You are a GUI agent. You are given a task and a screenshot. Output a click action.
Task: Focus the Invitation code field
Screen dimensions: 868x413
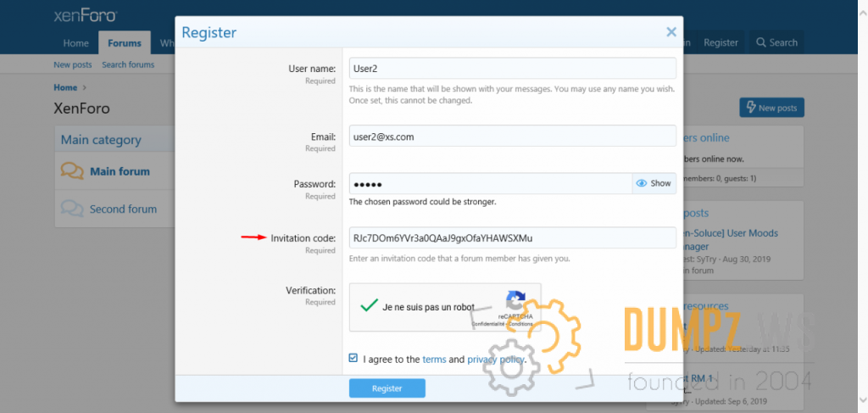tap(512, 238)
